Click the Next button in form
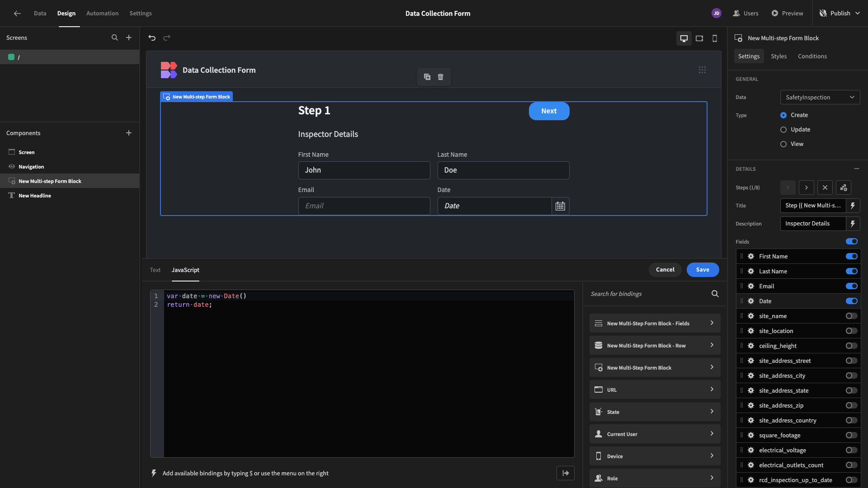The width and height of the screenshot is (868, 488). coord(549,111)
